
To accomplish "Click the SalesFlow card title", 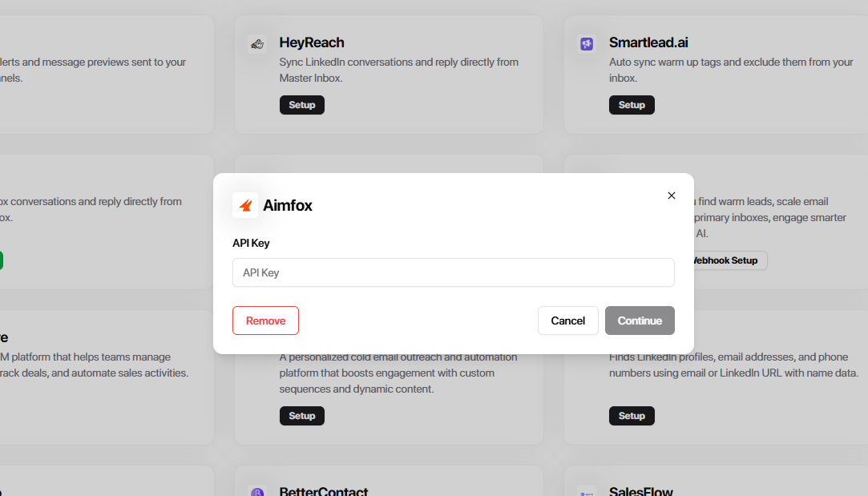I will [x=640, y=490].
